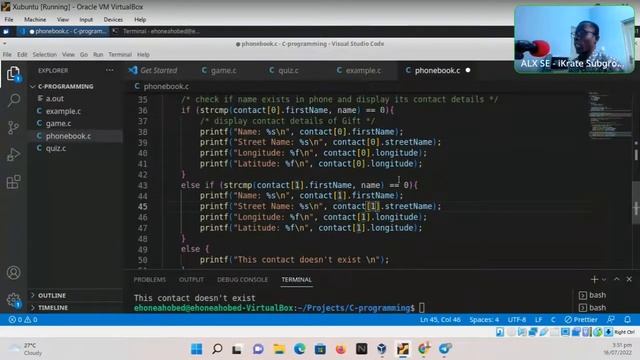Viewport: 640px width, 360px height.
Task: Open the File menu in VS Code
Action: 7,54
